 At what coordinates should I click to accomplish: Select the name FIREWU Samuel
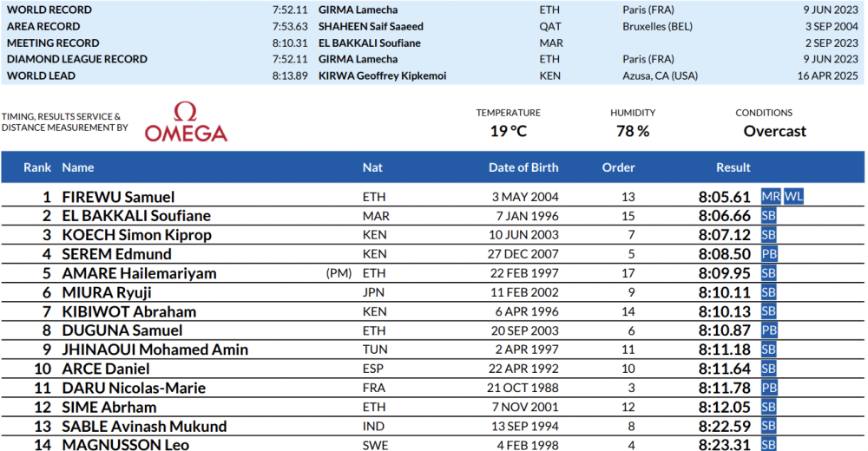118,197
